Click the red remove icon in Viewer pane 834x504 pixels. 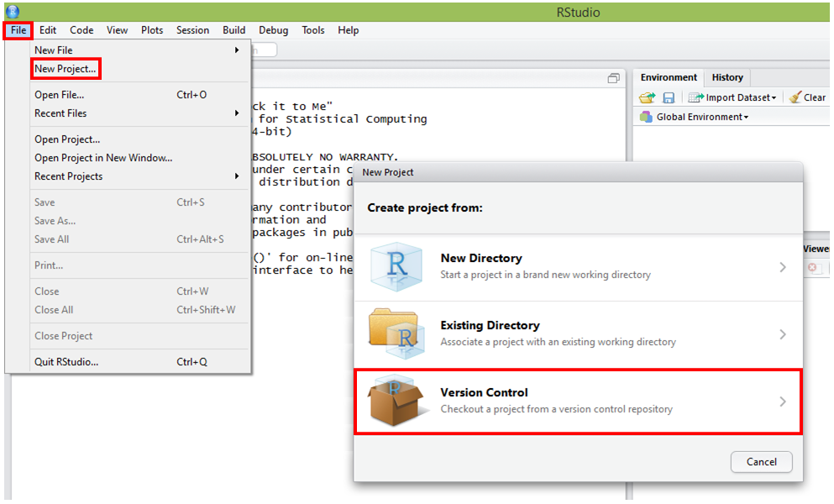coord(812,267)
